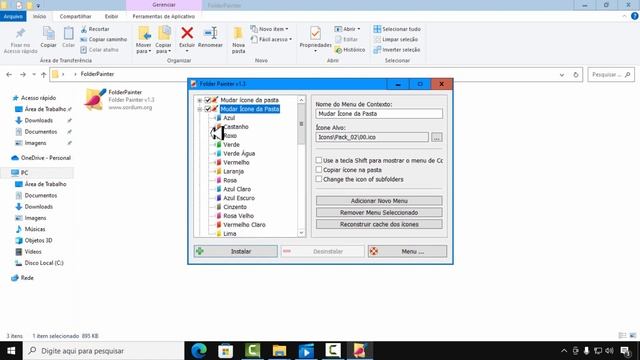
Task: Open Microsoft Store from taskbar
Action: click(225, 351)
